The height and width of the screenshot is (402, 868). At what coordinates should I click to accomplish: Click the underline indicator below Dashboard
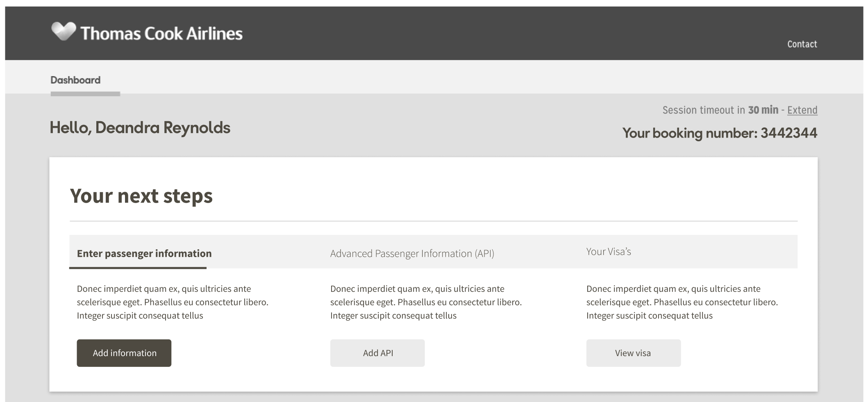pyautogui.click(x=85, y=94)
